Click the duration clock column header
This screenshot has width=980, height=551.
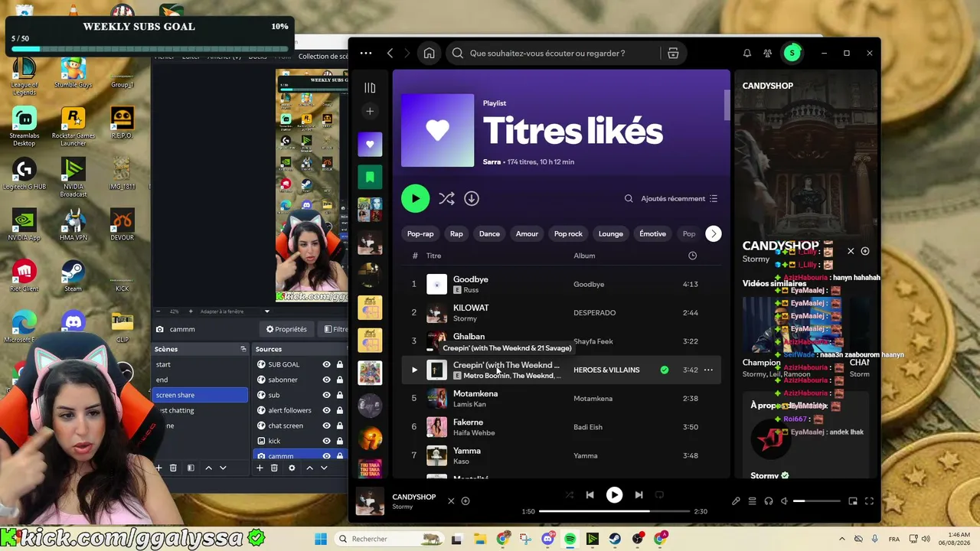click(692, 256)
